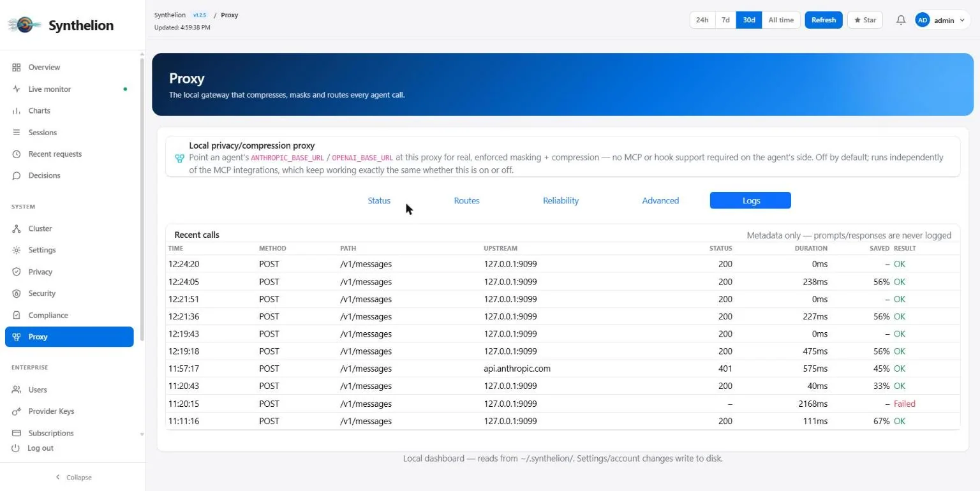Screen dimensions: 980x491
Task: Click the Refresh button
Action: 824,20
